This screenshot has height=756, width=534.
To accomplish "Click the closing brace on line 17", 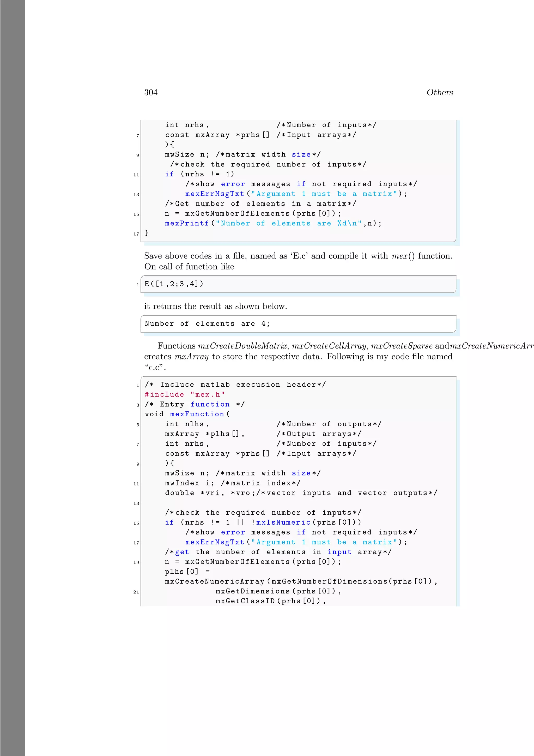I will pyautogui.click(x=147, y=233).
